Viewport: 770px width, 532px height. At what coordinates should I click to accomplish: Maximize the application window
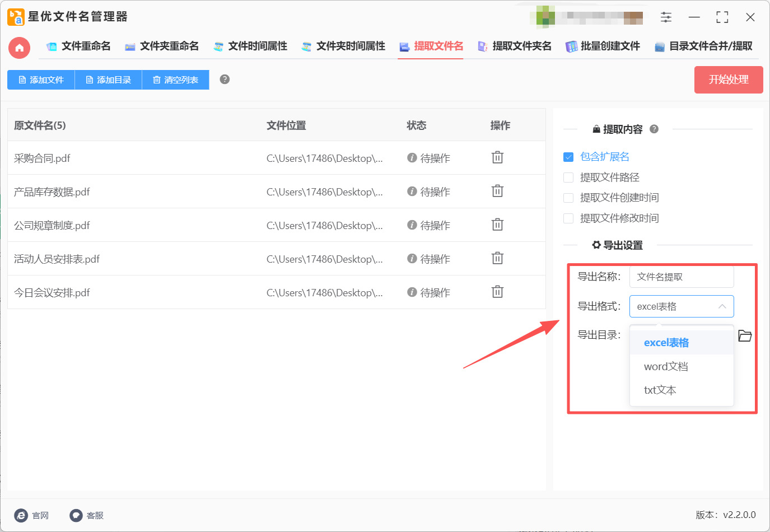point(722,17)
